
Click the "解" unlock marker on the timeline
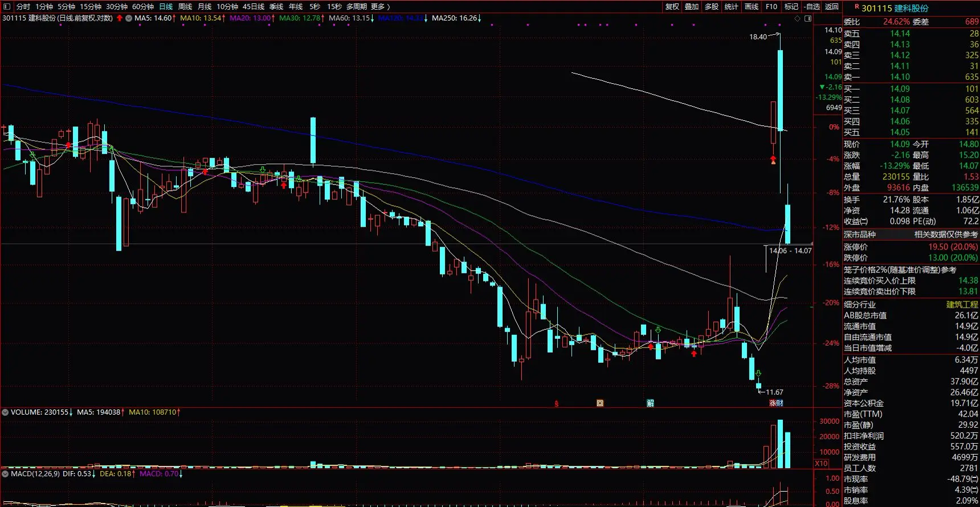650,403
